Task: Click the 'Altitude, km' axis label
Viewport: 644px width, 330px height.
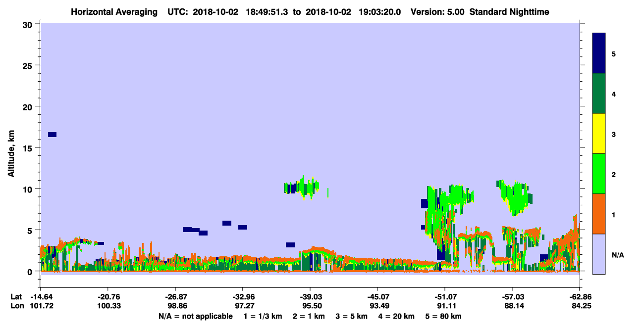Action: pyautogui.click(x=10, y=152)
